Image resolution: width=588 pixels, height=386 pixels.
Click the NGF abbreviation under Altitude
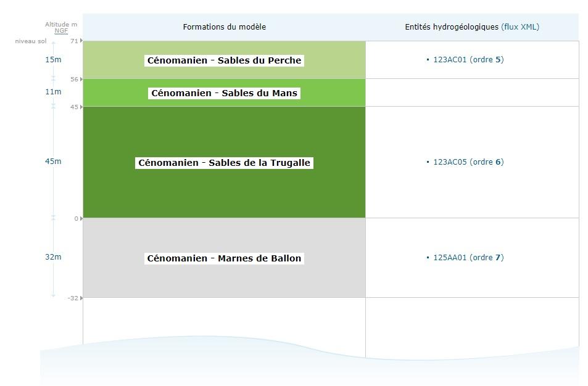coord(61,31)
